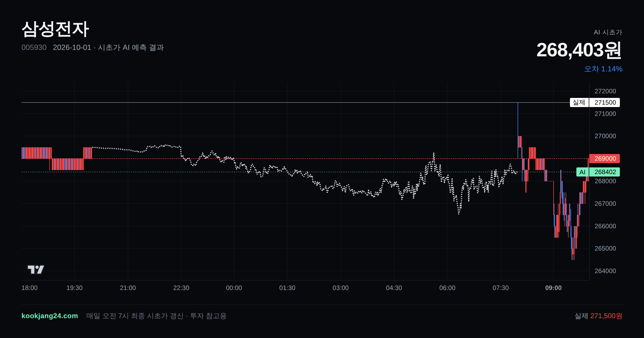
Task: Click the 270000 price axis label
Action: (x=605, y=136)
